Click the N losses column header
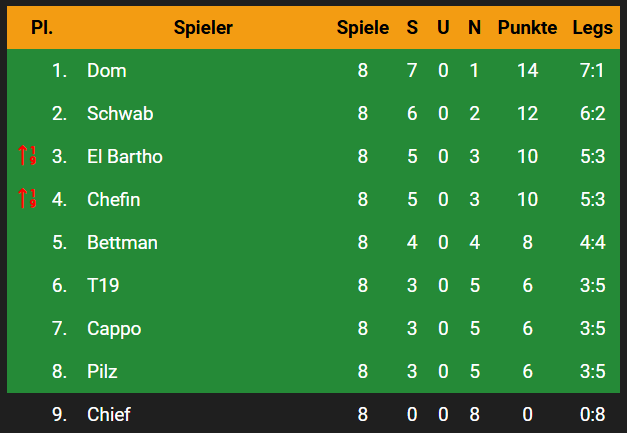This screenshot has height=433, width=627. 474,28
